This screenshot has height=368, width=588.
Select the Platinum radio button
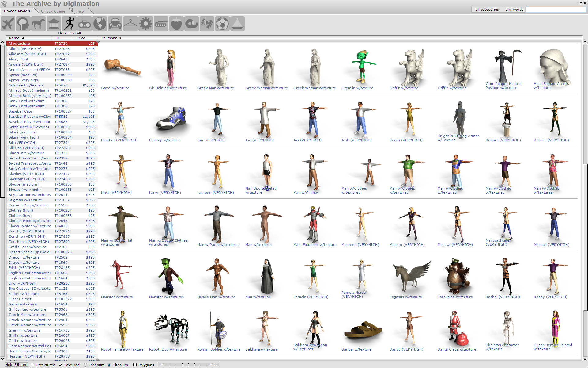85,365
